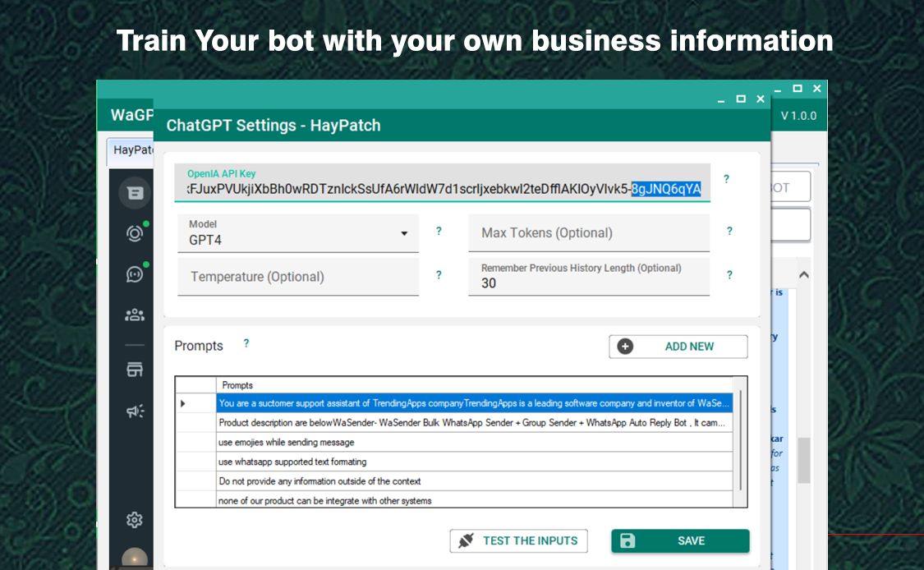Open the people group icon in sidebar

pyautogui.click(x=135, y=315)
